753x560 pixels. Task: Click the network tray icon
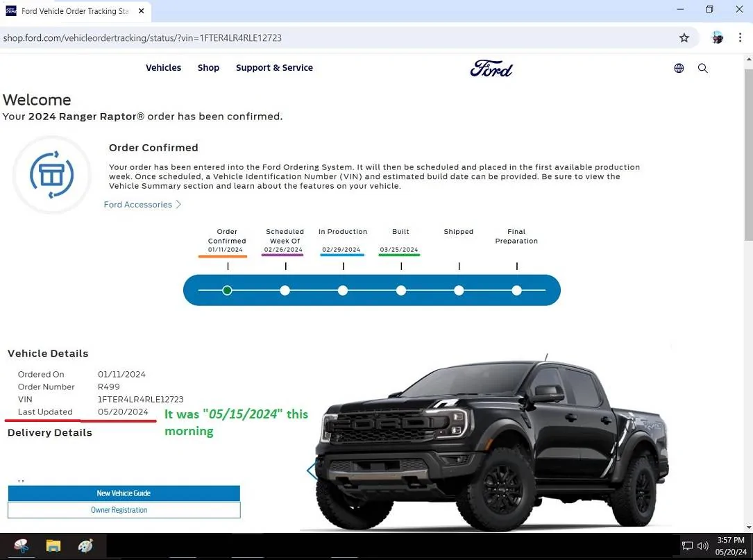click(x=687, y=546)
